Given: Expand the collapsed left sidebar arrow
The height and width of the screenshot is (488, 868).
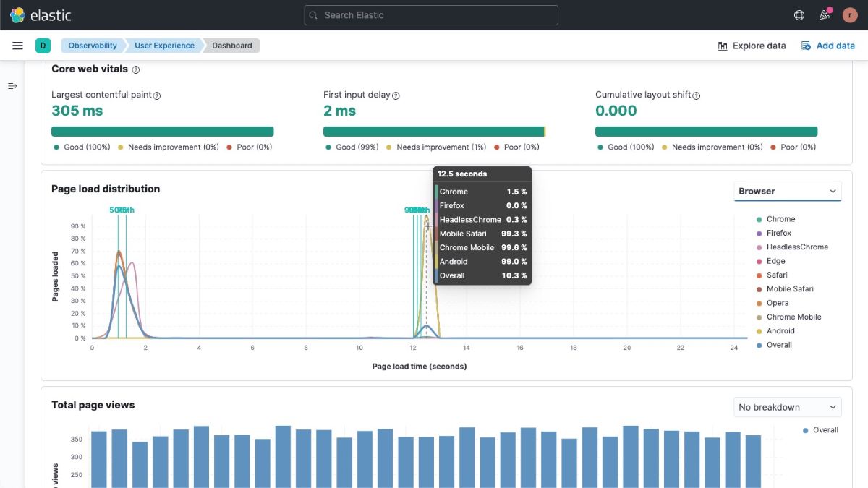Looking at the screenshot, I should pyautogui.click(x=12, y=85).
